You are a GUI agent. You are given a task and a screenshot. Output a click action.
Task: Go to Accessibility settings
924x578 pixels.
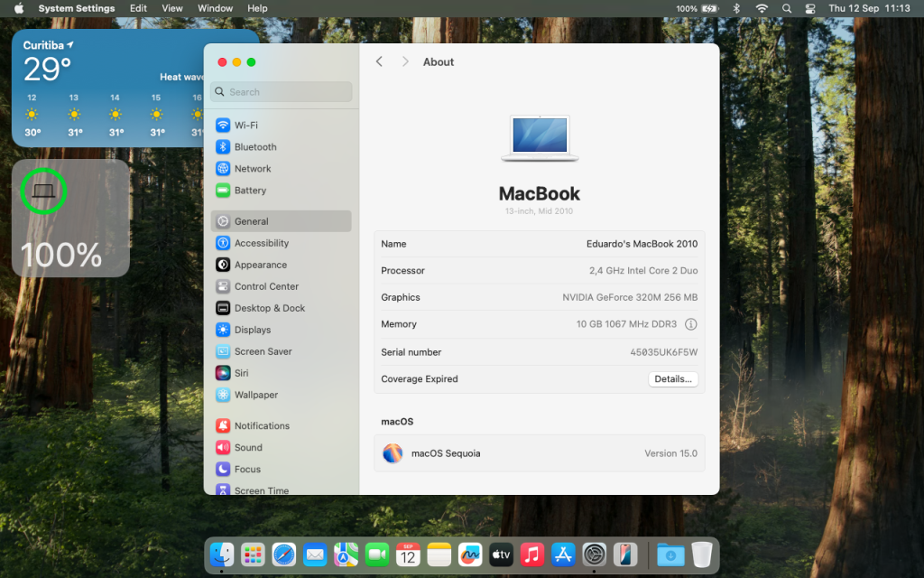261,243
